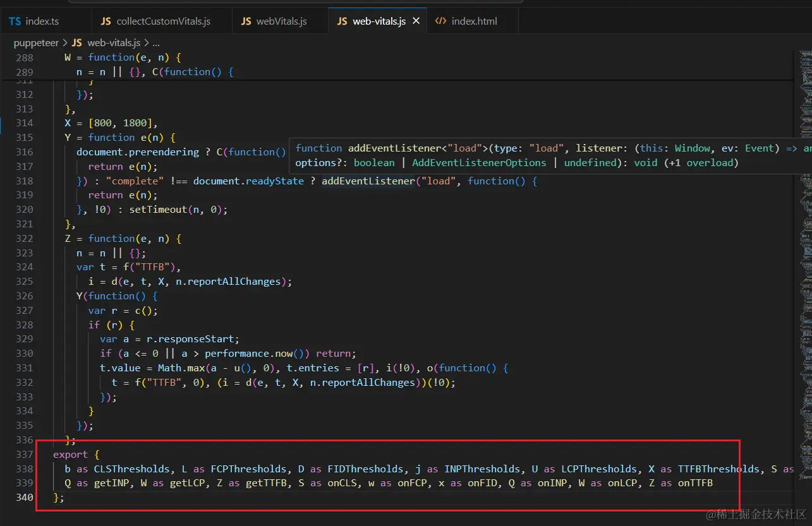Click the JS icon on collectCustomVitals.js tab
This screenshot has width=812, height=526.
point(106,21)
